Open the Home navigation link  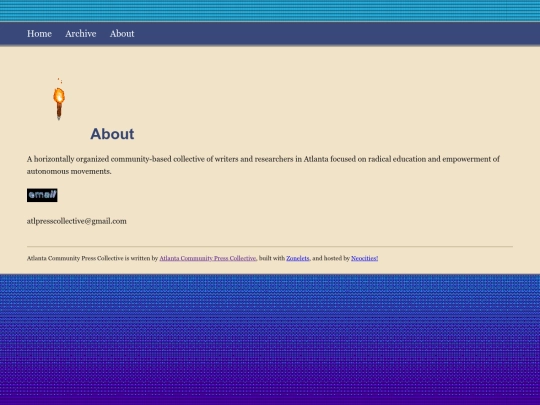click(39, 34)
